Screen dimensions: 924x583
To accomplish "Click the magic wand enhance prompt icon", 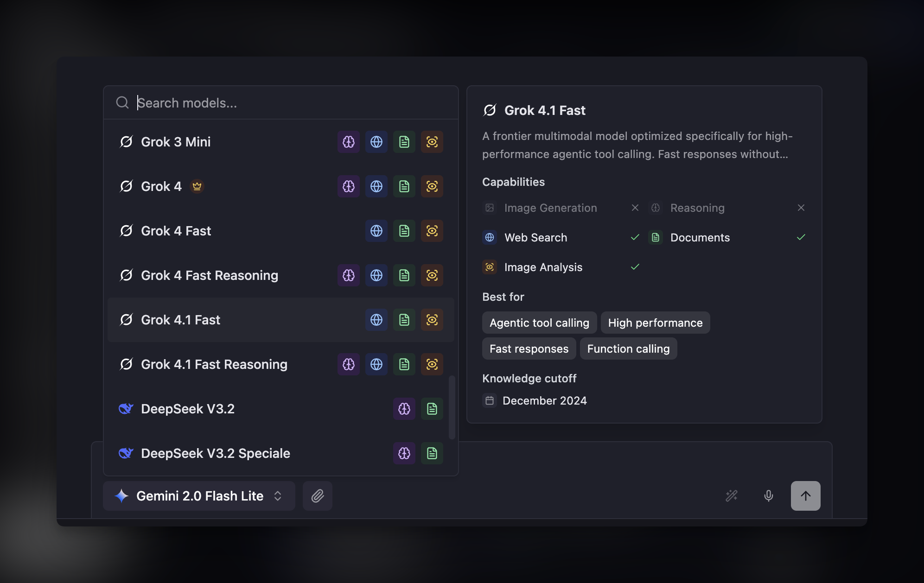I will [x=732, y=496].
